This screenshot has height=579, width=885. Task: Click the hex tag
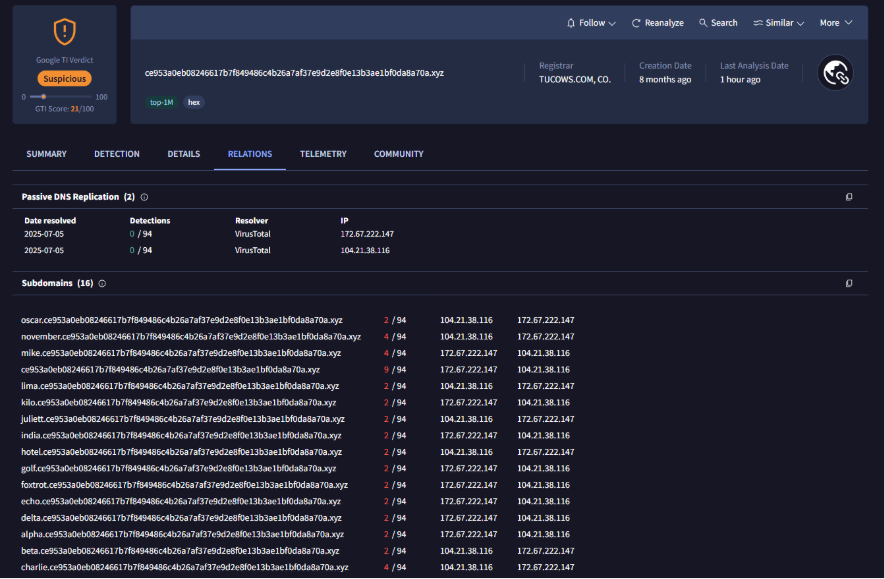194,102
